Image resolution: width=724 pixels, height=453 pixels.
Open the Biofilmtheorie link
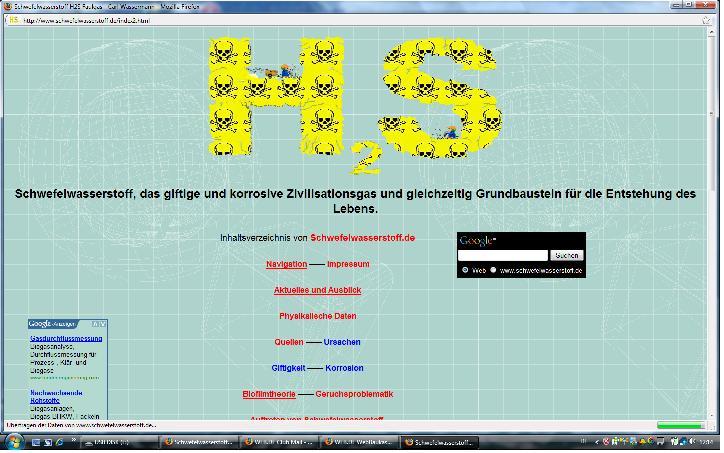pos(268,394)
